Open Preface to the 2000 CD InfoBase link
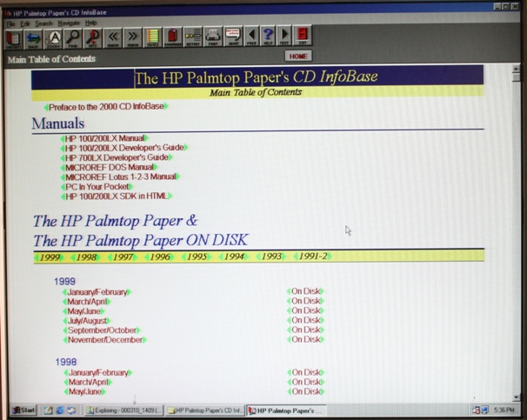The height and width of the screenshot is (420, 527). point(106,107)
